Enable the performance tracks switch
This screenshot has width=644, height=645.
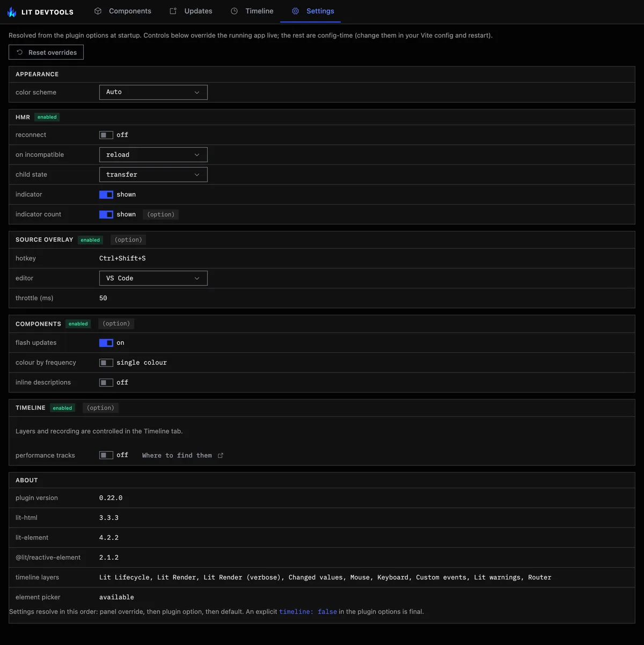click(x=106, y=455)
